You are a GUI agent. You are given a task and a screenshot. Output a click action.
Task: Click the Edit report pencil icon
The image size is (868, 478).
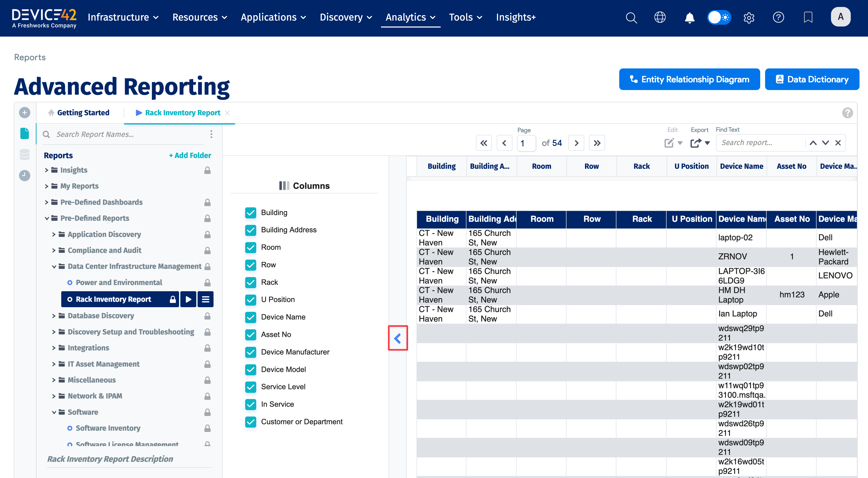669,143
